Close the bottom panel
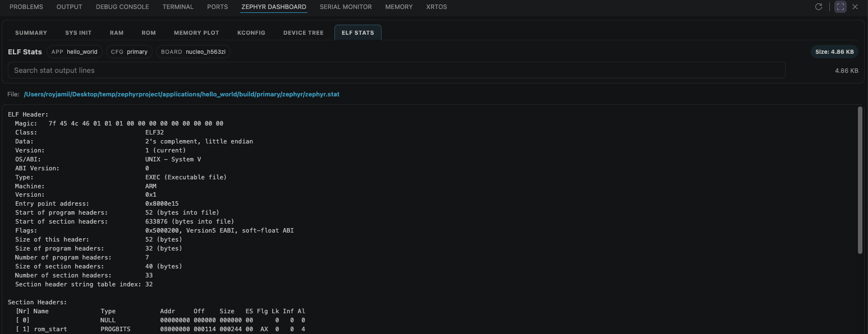The image size is (868, 334). pyautogui.click(x=855, y=7)
